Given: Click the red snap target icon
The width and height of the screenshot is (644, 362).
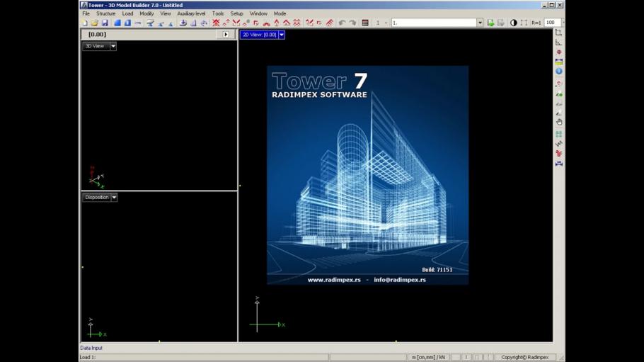Looking at the screenshot, I should (559, 52).
